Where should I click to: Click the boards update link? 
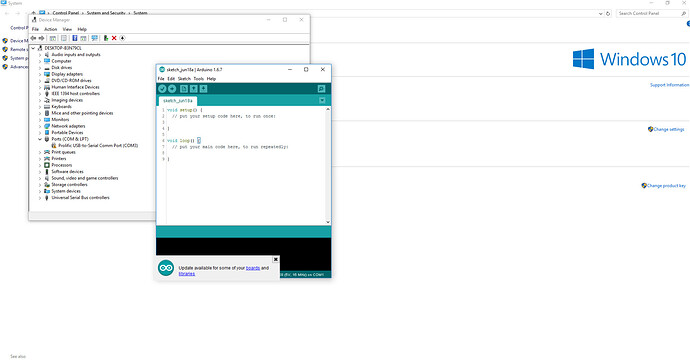(x=253, y=268)
